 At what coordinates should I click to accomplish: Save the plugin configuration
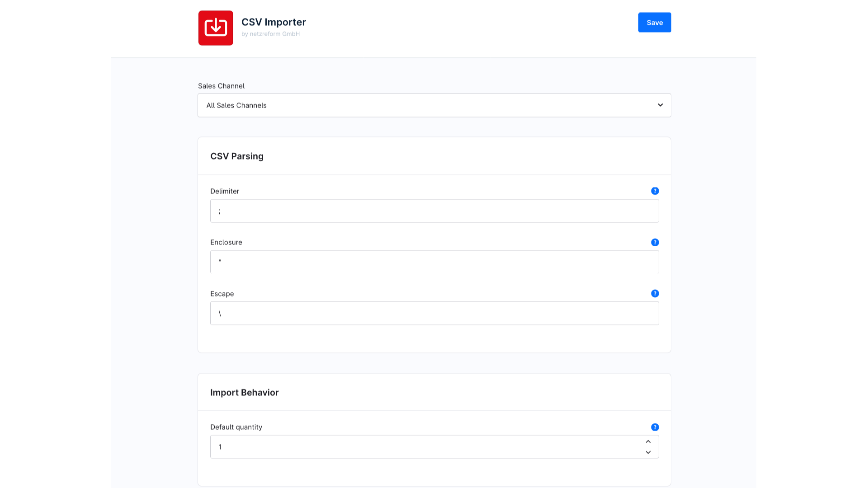click(654, 23)
